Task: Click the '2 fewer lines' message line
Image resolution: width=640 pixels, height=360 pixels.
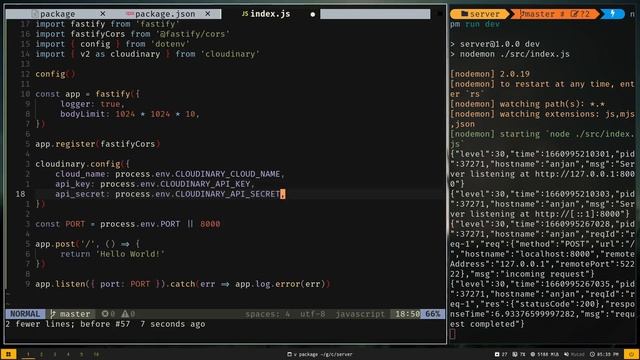Action: point(105,324)
